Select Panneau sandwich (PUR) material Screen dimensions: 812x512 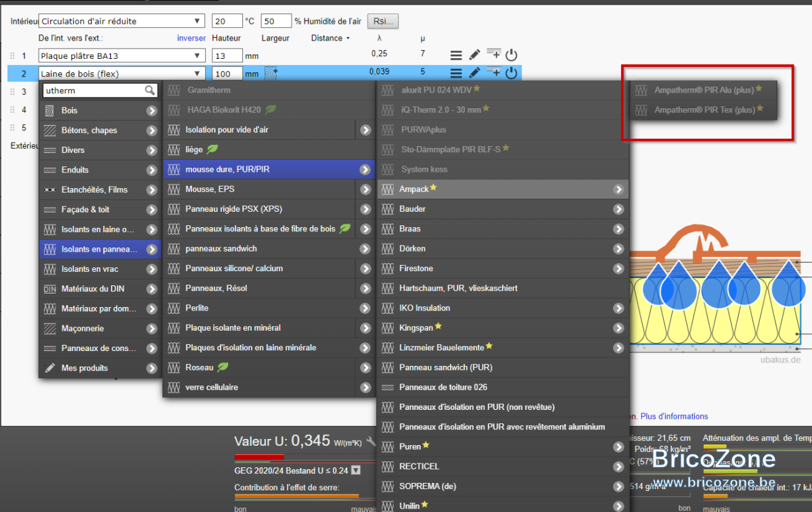point(503,368)
